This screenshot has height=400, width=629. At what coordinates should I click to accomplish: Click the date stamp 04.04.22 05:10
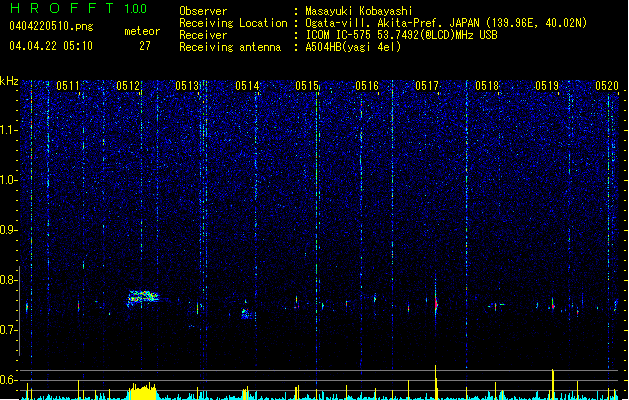(x=51, y=46)
